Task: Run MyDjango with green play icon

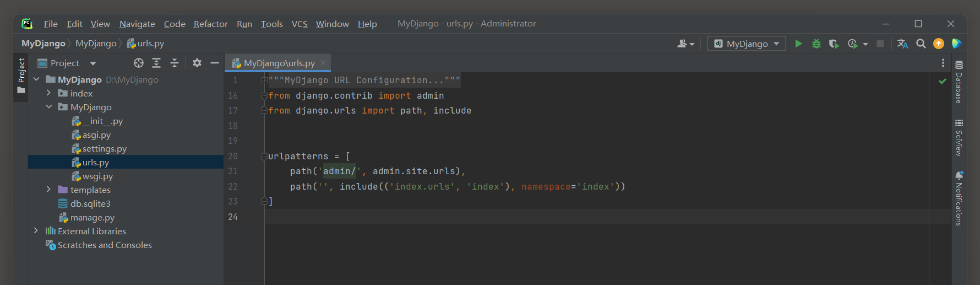Action: (x=798, y=44)
